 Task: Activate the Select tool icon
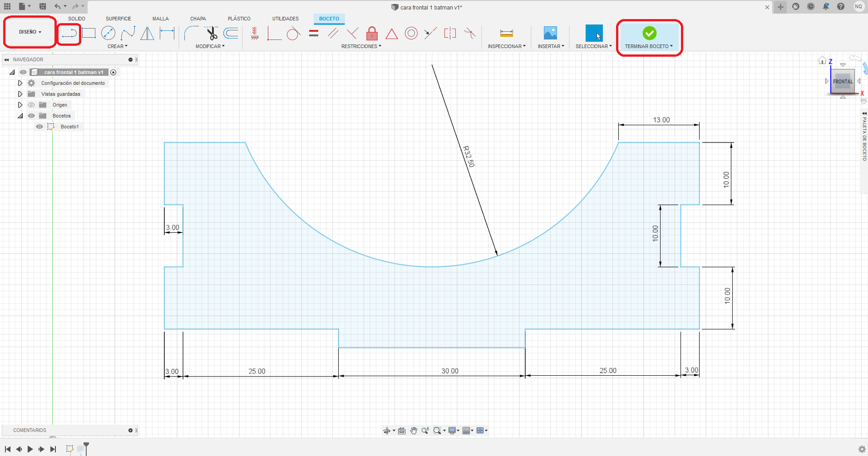594,33
